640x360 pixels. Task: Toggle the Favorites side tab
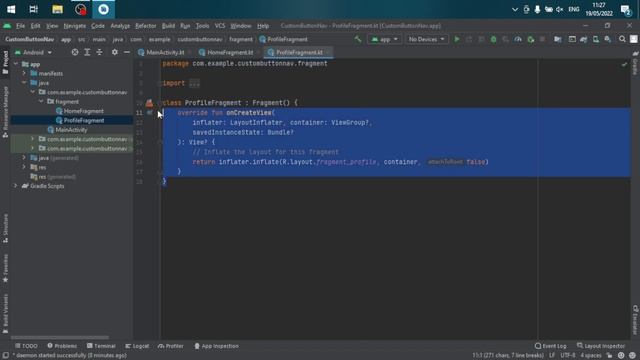(x=5, y=268)
